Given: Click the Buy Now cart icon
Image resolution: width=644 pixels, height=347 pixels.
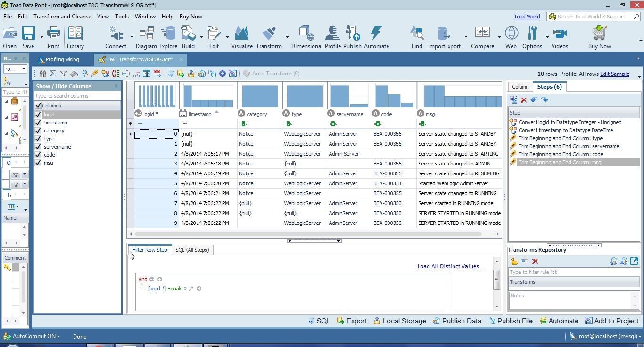Looking at the screenshot, I should 599,37.
